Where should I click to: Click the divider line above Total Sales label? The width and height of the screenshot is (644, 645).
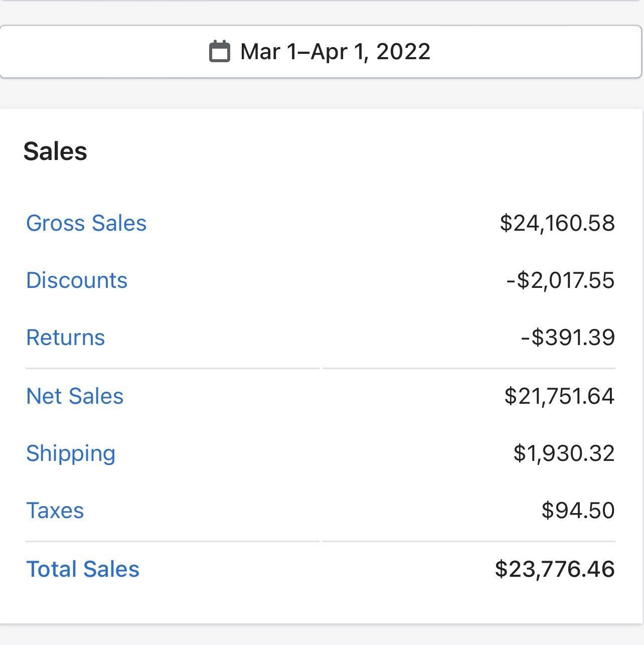172,542
